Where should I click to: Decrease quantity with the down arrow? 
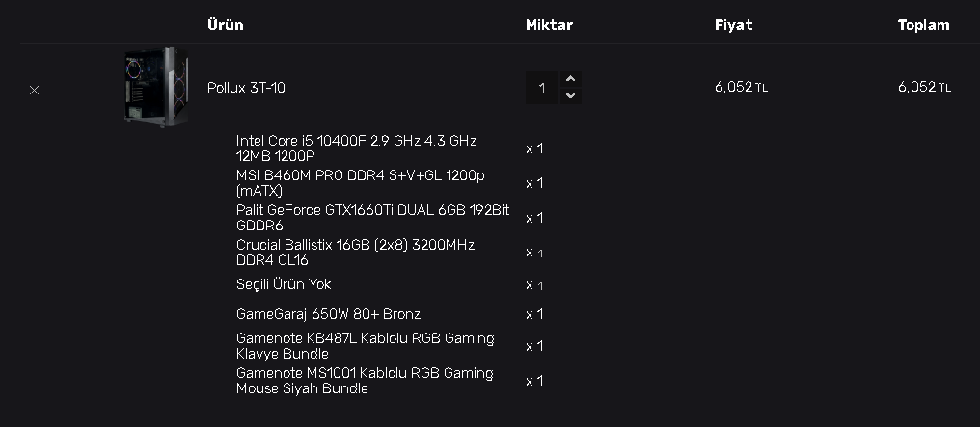[x=570, y=95]
